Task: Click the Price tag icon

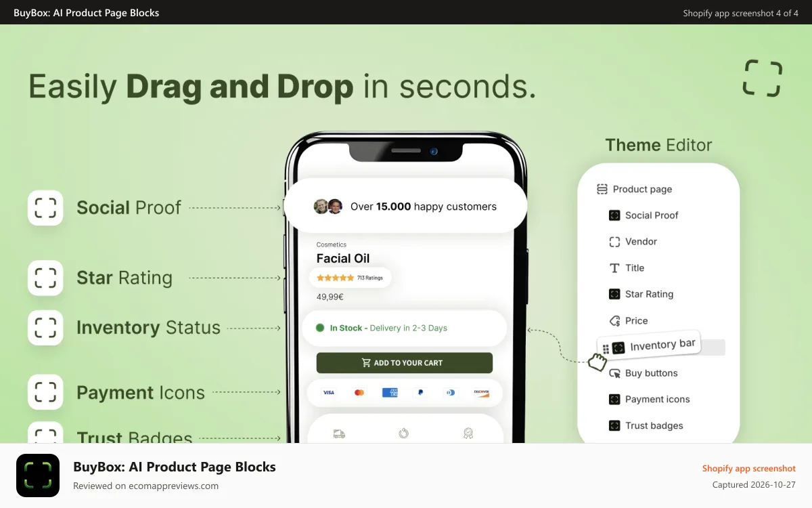Action: pyautogui.click(x=614, y=320)
